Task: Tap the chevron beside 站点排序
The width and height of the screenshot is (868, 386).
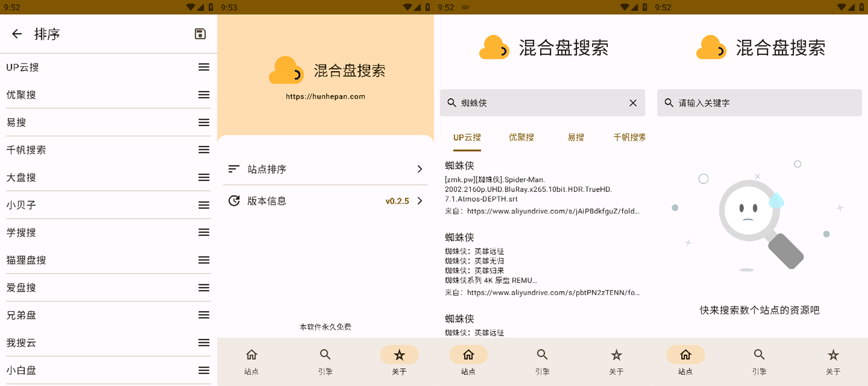Action: point(419,169)
